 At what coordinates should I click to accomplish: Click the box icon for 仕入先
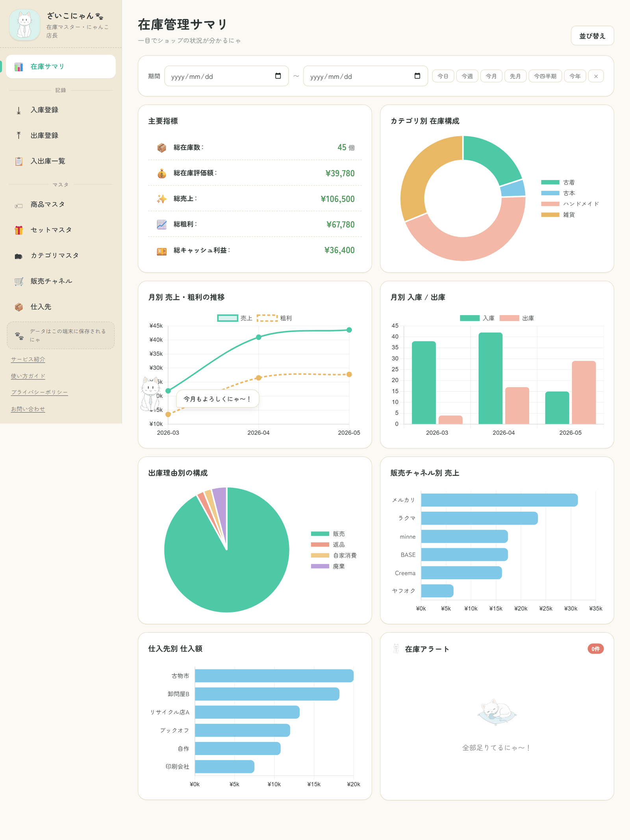tap(19, 307)
